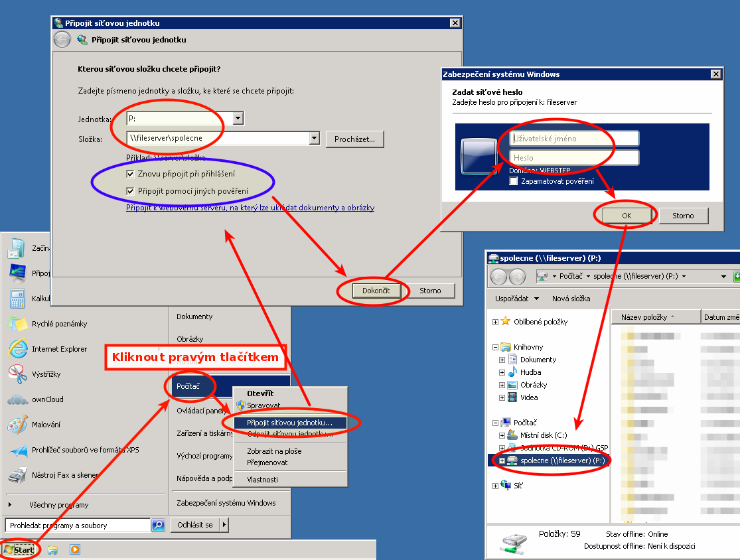
Task: Click search magnifier button in Start menu
Action: point(158,525)
